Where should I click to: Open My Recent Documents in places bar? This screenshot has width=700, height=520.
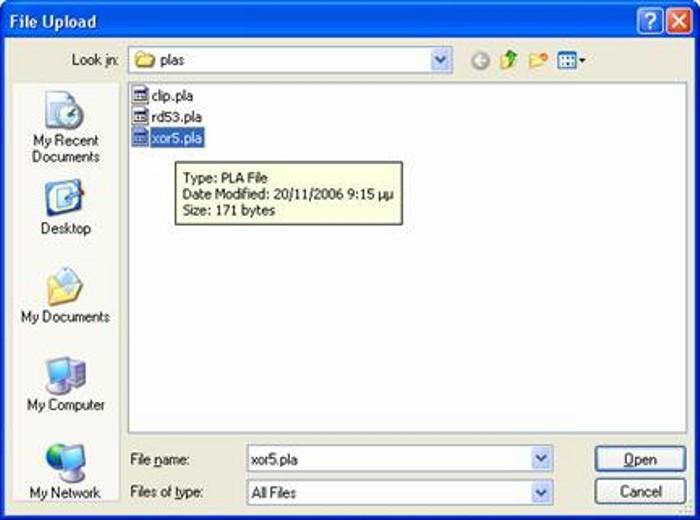click(x=65, y=128)
